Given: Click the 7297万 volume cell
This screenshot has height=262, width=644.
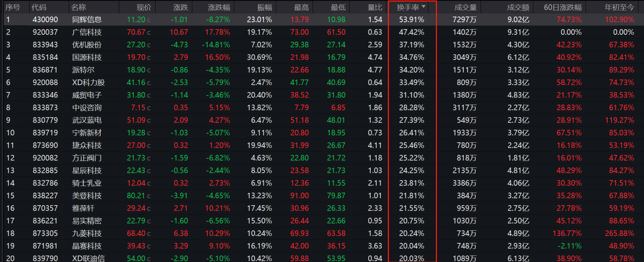Looking at the screenshot, I should point(464,20).
